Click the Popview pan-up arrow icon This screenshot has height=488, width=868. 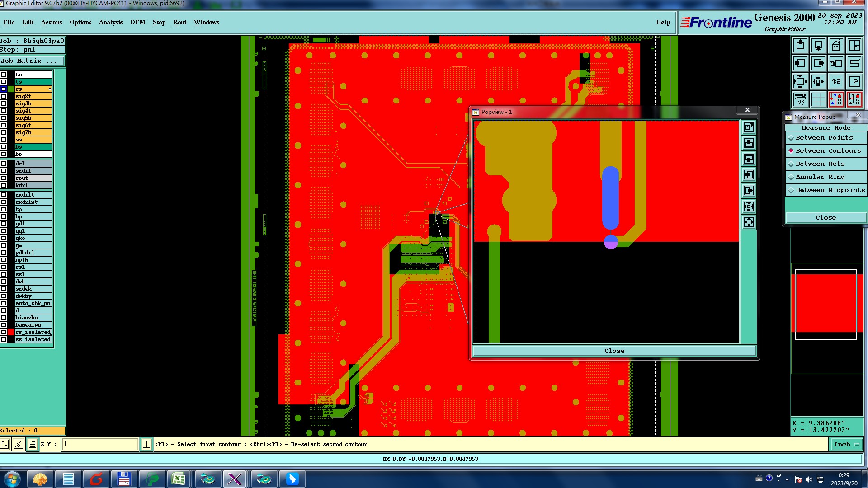click(x=749, y=143)
